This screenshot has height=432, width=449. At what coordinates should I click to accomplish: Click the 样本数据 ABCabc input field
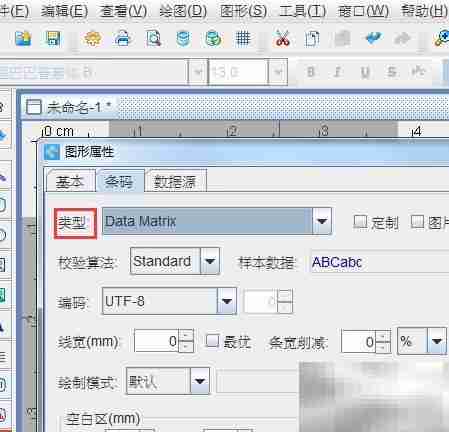(380, 261)
